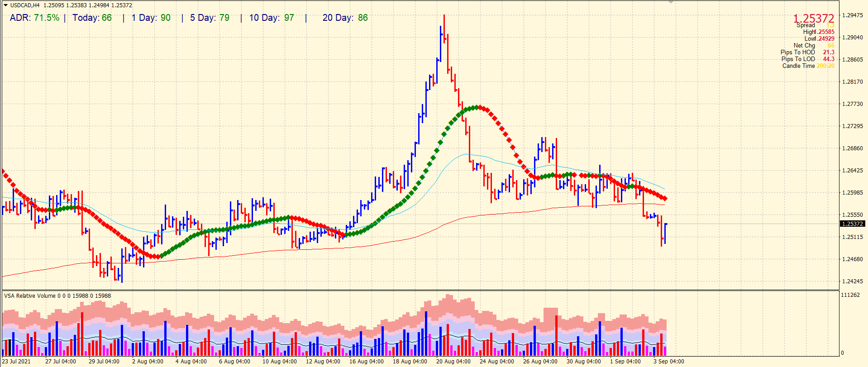Click the 1.24245 price axis label
The image size is (868, 367).
tap(852, 281)
